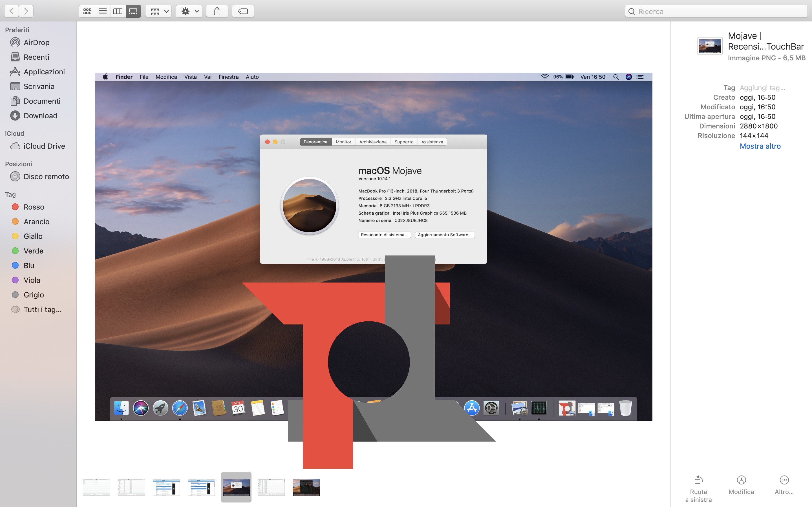Switch to list view in toolbar
Screen dimensions: 812x507
pyautogui.click(x=103, y=11)
